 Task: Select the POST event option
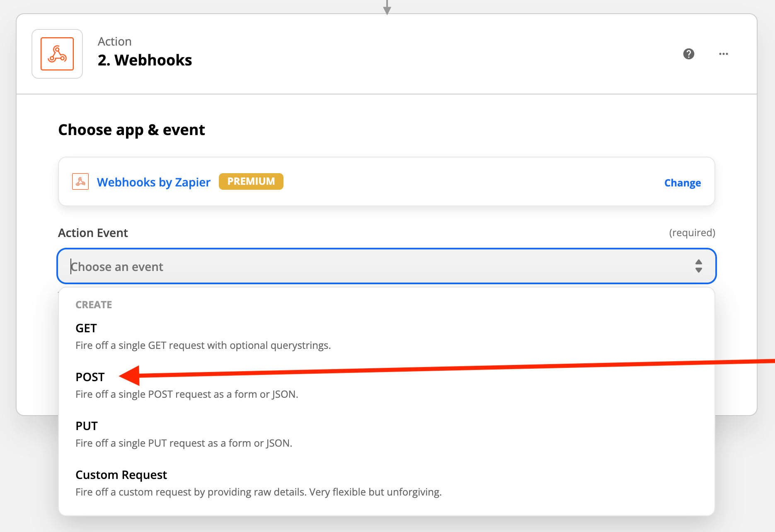click(x=387, y=385)
